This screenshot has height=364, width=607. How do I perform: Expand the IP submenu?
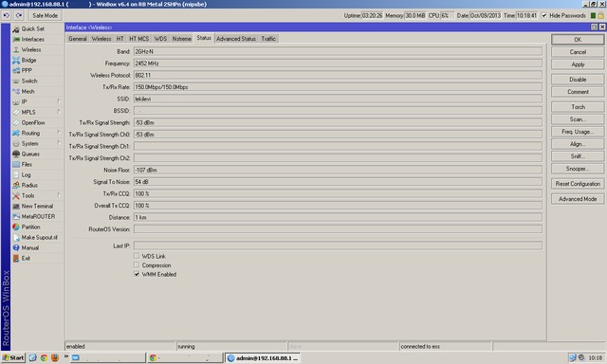point(59,101)
